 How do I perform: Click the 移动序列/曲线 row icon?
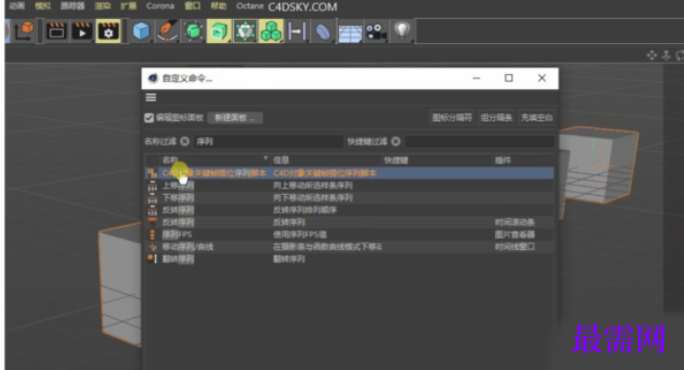point(152,247)
